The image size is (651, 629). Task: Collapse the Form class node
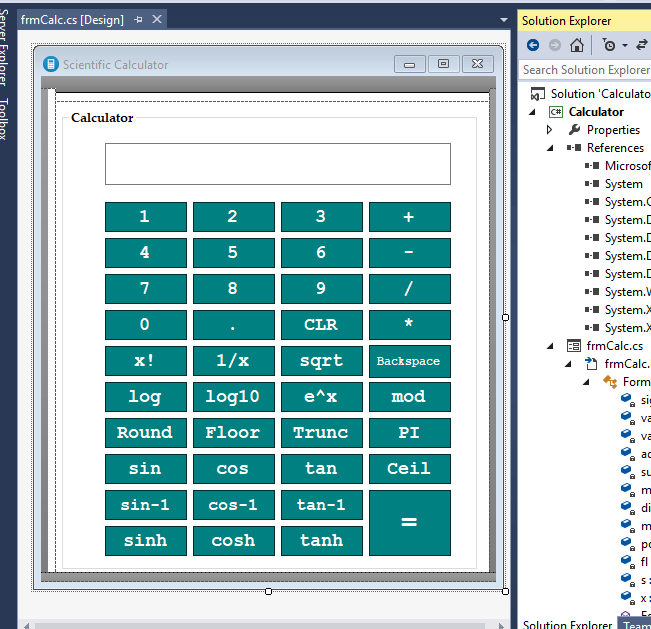pyautogui.click(x=586, y=382)
